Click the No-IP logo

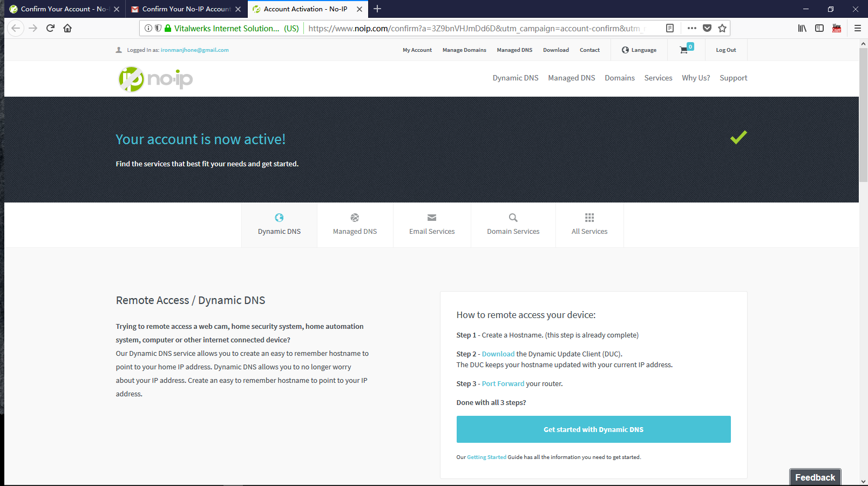(155, 79)
